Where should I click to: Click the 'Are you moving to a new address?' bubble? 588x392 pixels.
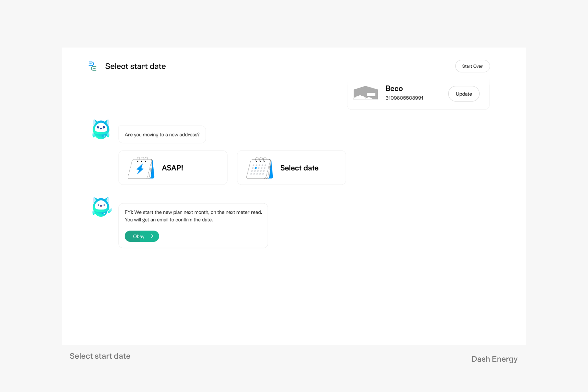162,135
